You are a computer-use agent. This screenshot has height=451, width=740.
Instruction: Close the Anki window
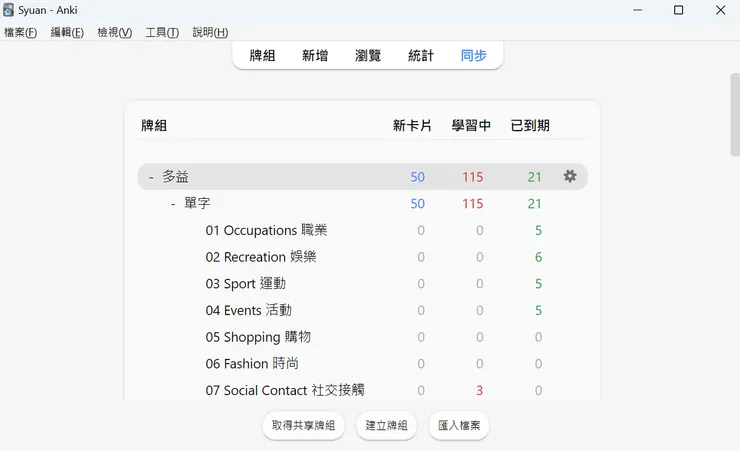(x=720, y=10)
